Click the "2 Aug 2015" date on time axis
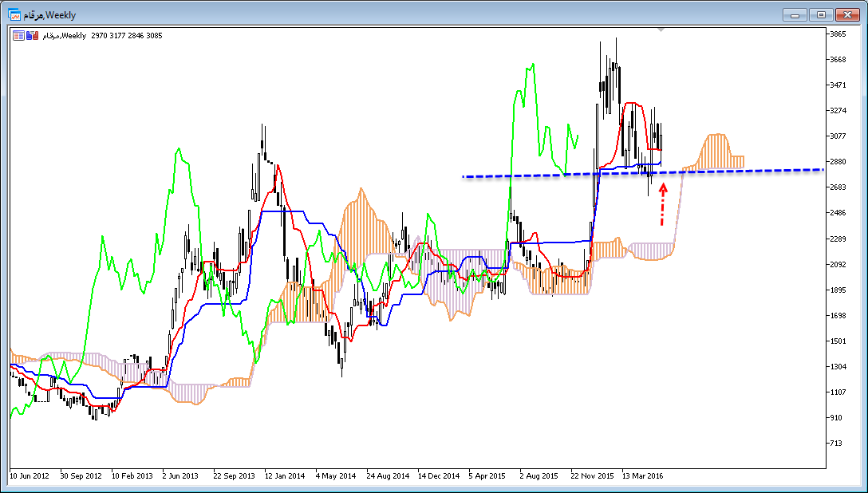The height and width of the screenshot is (493, 868). (x=539, y=475)
